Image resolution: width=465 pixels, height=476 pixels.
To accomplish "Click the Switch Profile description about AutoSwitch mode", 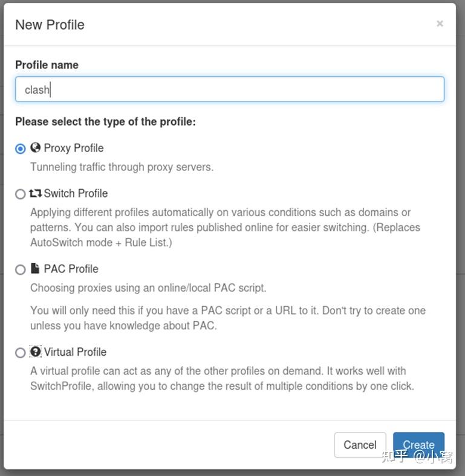I will (224, 228).
